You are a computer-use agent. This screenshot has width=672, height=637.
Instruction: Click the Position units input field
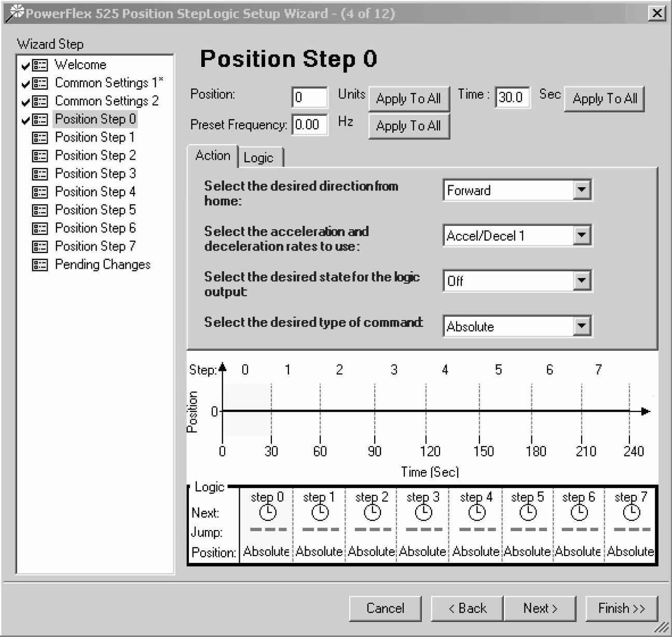coord(310,97)
